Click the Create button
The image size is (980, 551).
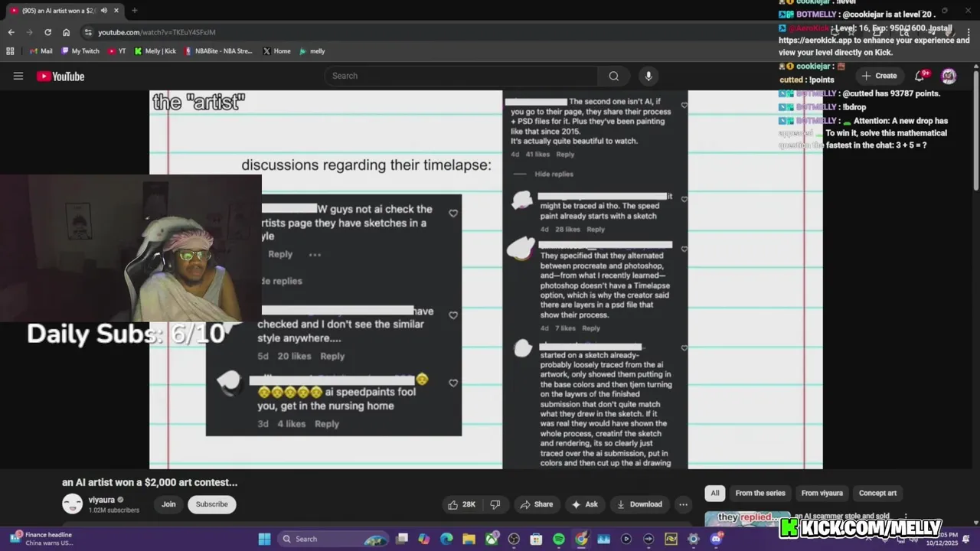879,76
